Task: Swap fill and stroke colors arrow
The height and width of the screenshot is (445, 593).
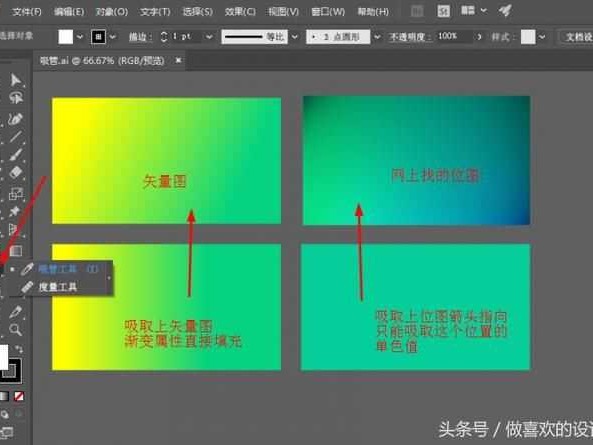Action: 19,349
